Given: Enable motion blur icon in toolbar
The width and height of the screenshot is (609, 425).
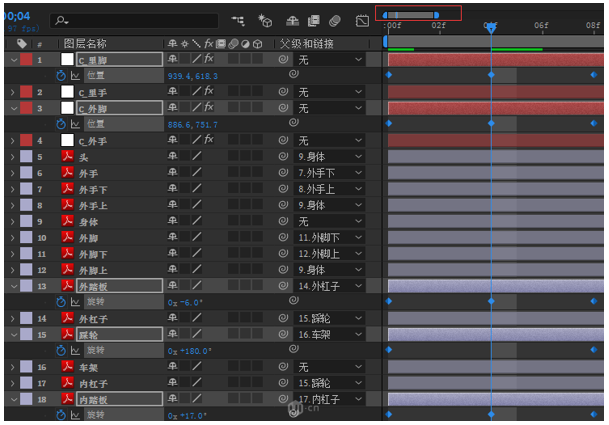Looking at the screenshot, I should [334, 21].
